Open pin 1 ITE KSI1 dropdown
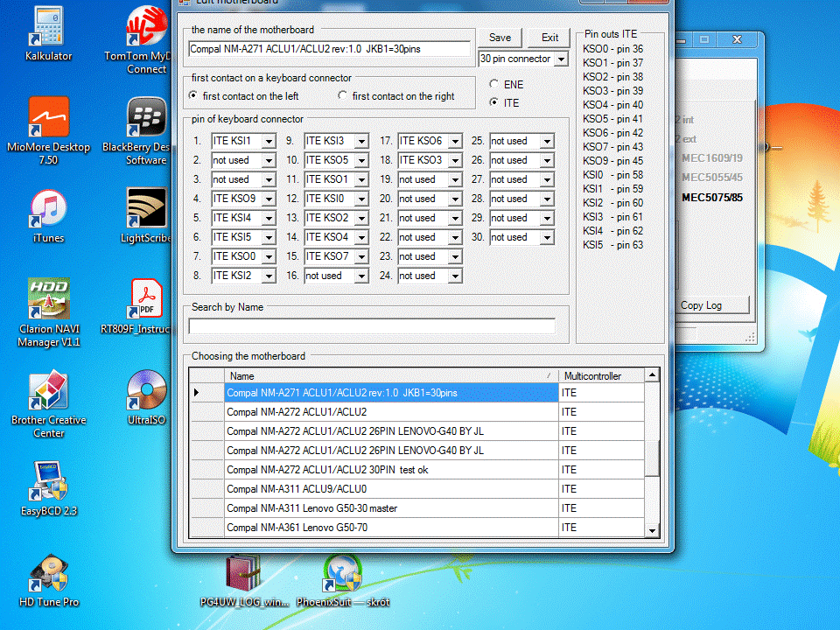This screenshot has height=630, width=840. coord(269,141)
